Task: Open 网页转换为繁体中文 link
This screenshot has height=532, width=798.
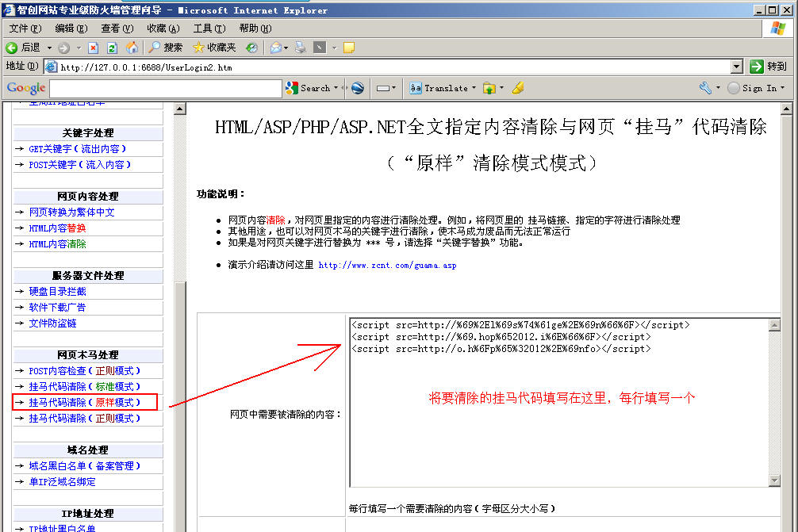Action: pyautogui.click(x=71, y=212)
